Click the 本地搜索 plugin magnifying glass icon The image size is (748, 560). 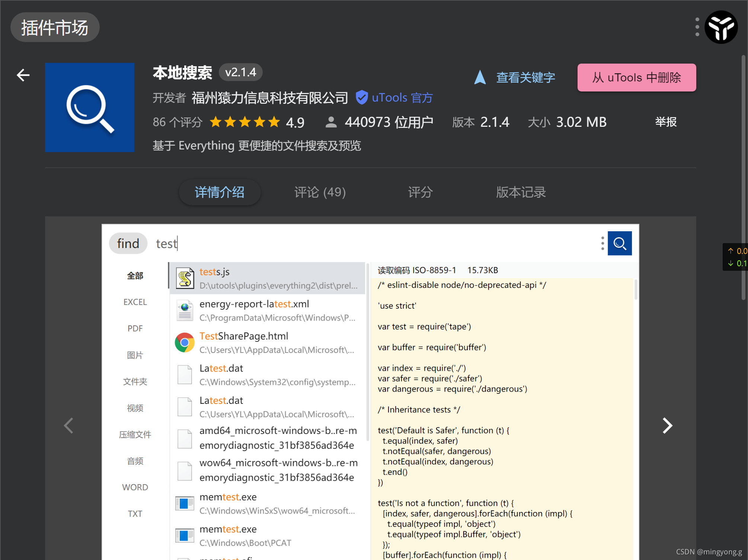[89, 107]
